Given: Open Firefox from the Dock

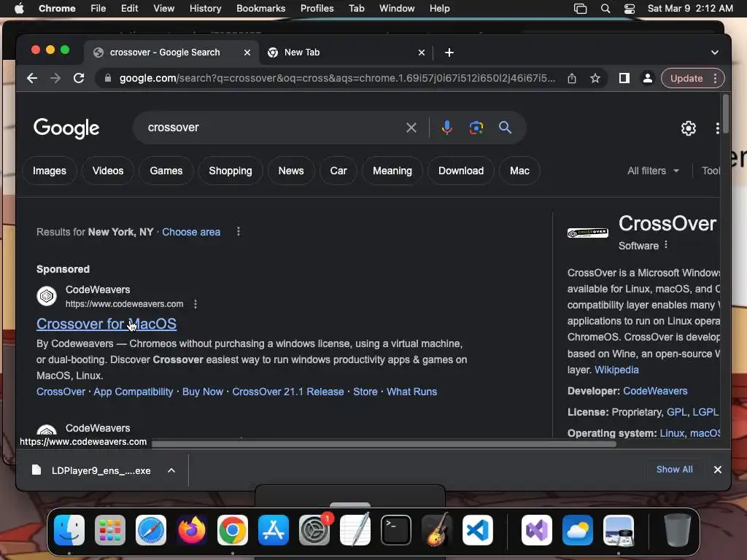Looking at the screenshot, I should coord(192,530).
